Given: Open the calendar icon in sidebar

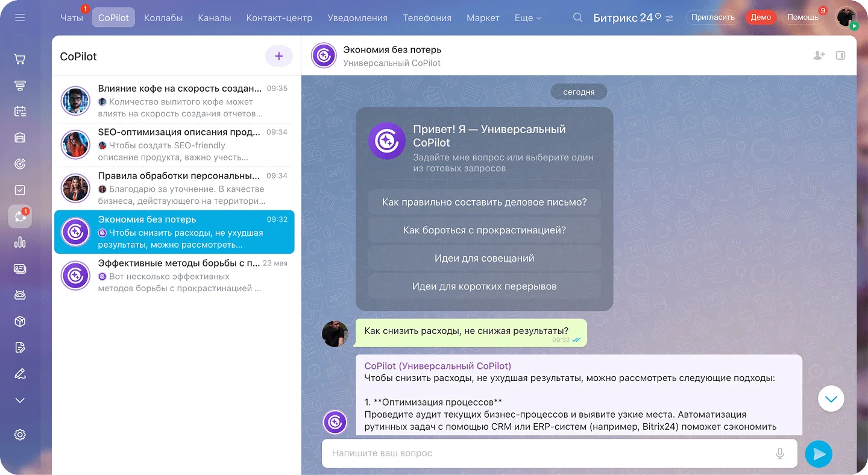Looking at the screenshot, I should pos(20,111).
